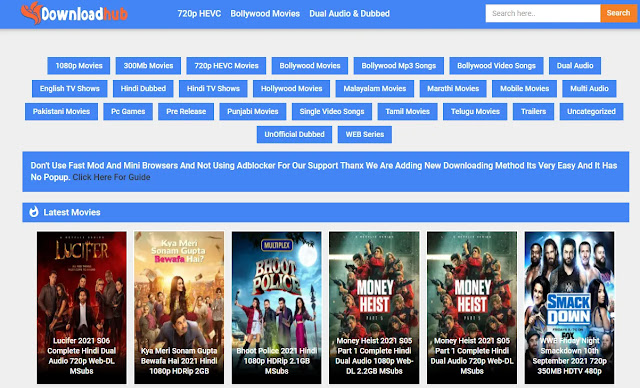Screen dimensions: 640x388
Task: Select the 720p HEVC Movies category button
Action: tap(226, 66)
